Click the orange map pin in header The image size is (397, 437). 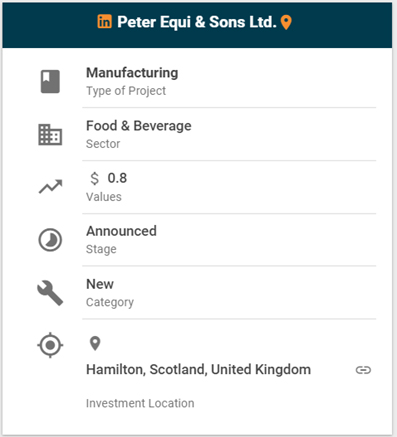[x=286, y=22]
